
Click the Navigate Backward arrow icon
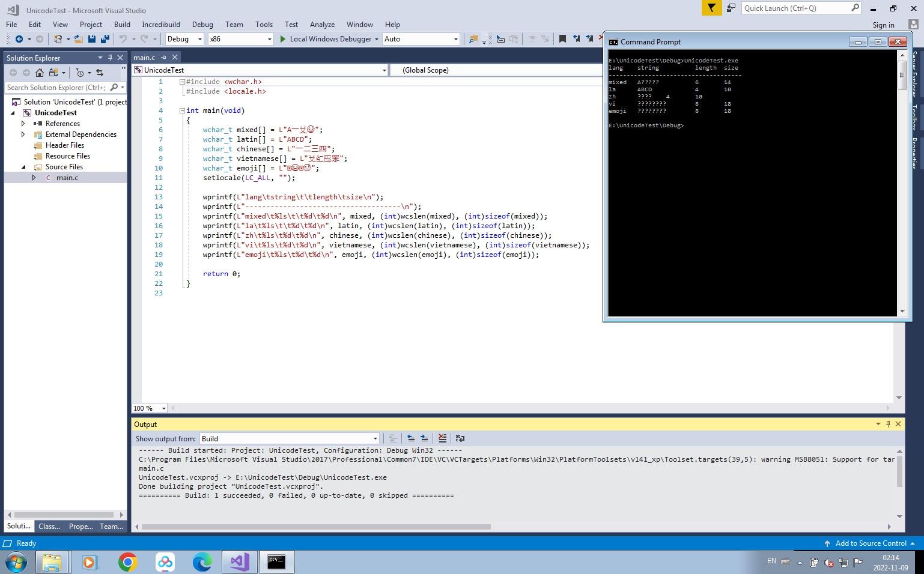(19, 39)
